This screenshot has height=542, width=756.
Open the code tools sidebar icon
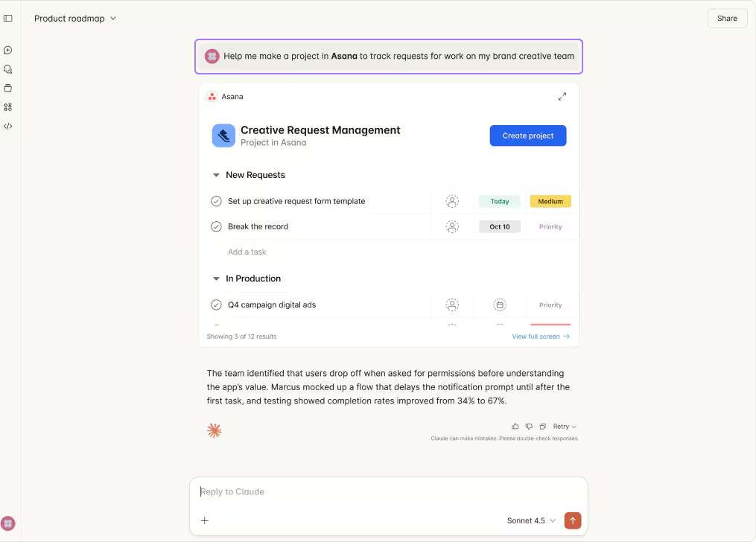click(8, 126)
